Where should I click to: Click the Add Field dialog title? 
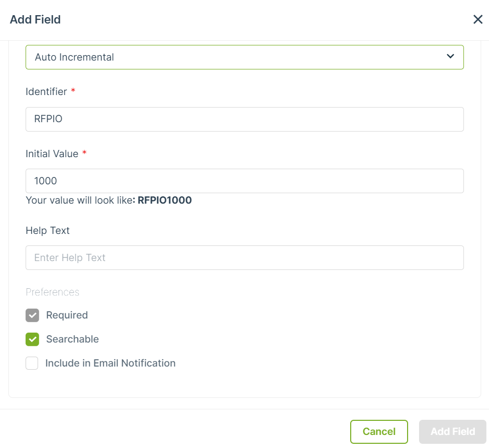pos(35,19)
